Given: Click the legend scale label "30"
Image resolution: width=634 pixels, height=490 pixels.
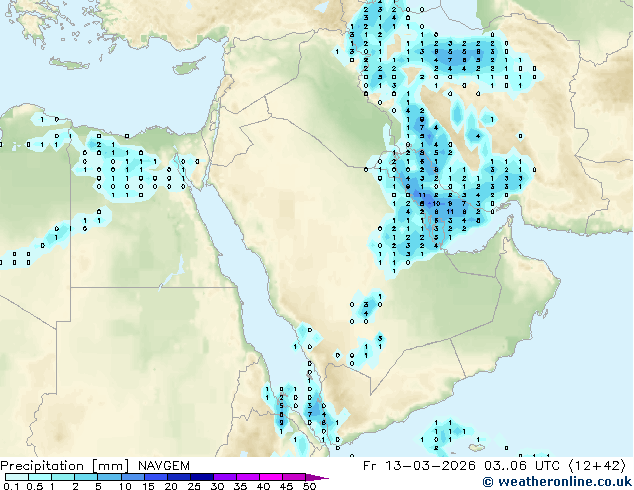Looking at the screenshot, I should [x=217, y=486].
